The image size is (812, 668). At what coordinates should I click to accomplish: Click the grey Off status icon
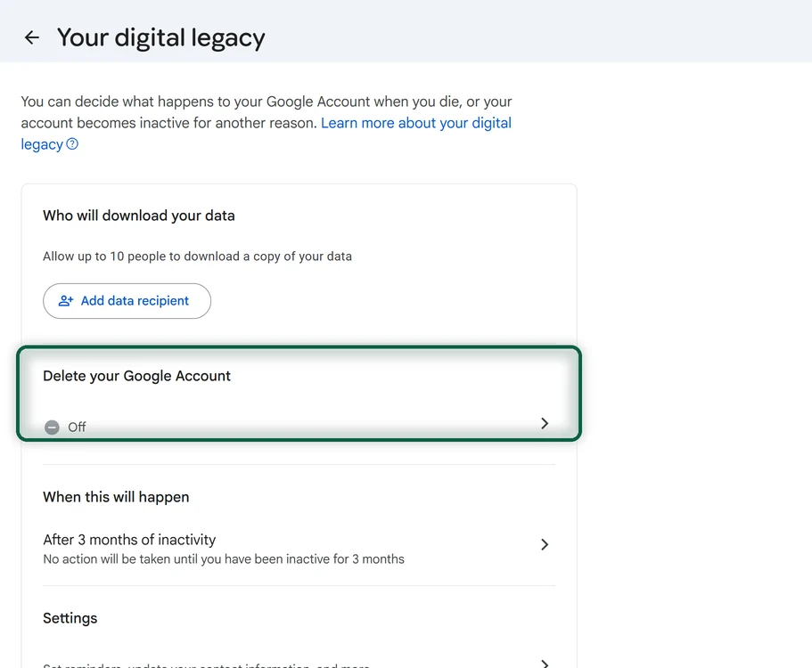tap(52, 428)
